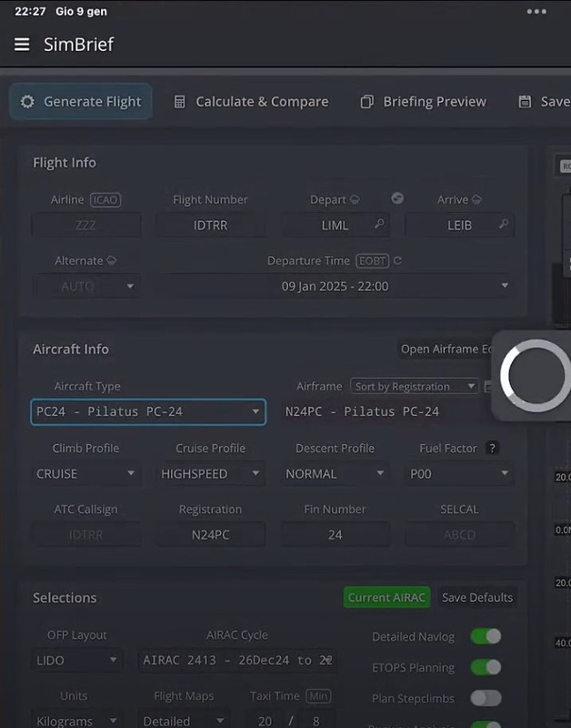Click the gear icon in Generate Flight

coord(27,102)
